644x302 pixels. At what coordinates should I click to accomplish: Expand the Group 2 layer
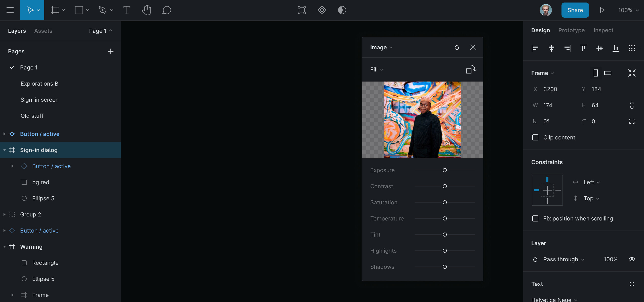click(4, 214)
